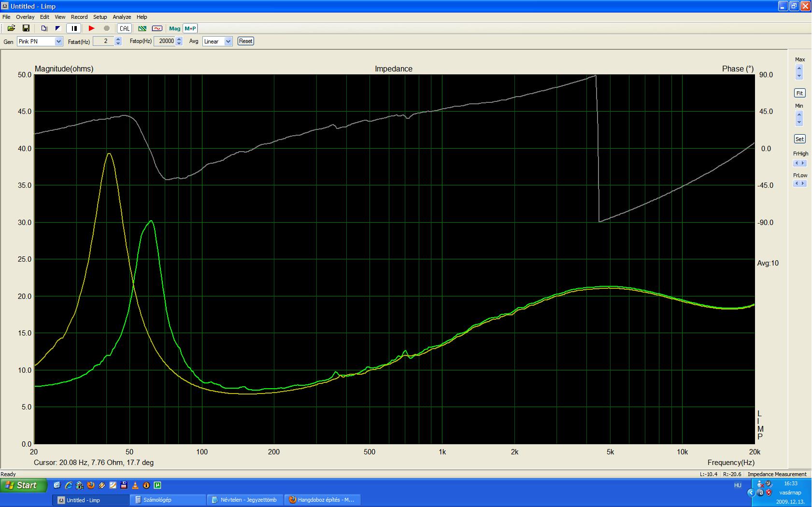Click the Windows Start button
Screen dimensions: 812x507
[24, 485]
